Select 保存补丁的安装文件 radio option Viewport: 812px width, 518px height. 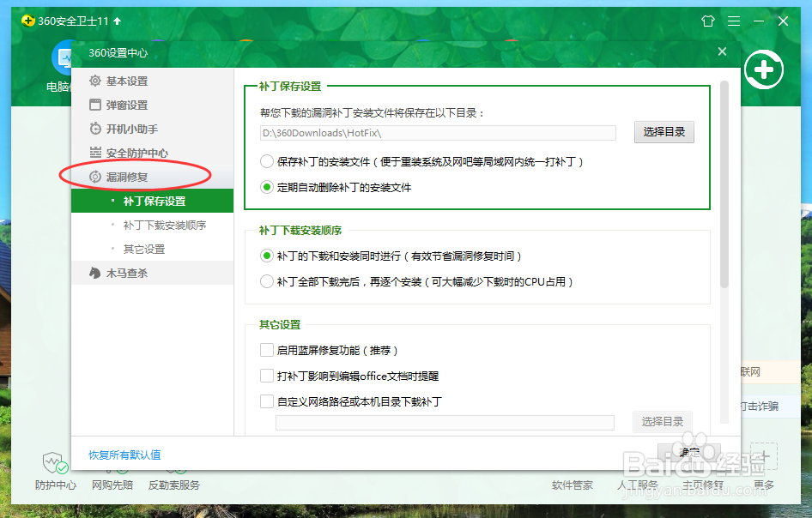[x=267, y=161]
